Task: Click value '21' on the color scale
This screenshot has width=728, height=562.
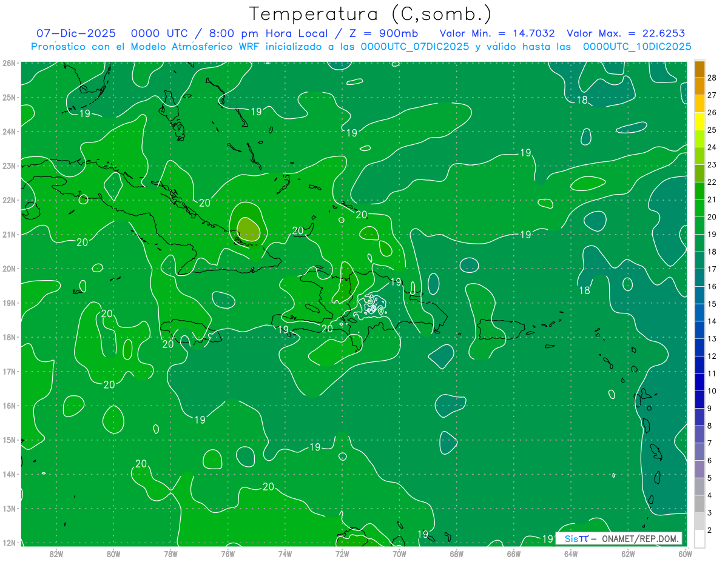Action: coord(712,199)
